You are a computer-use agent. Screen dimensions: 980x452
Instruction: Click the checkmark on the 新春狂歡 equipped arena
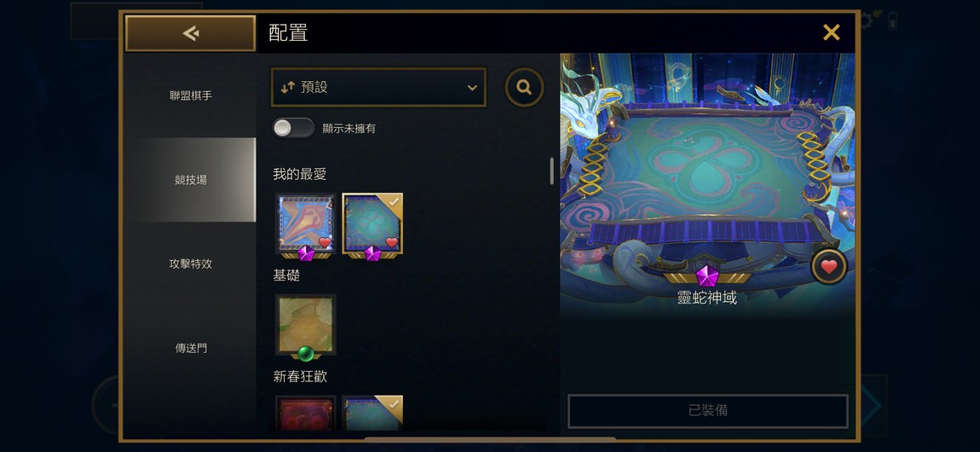pos(394,404)
